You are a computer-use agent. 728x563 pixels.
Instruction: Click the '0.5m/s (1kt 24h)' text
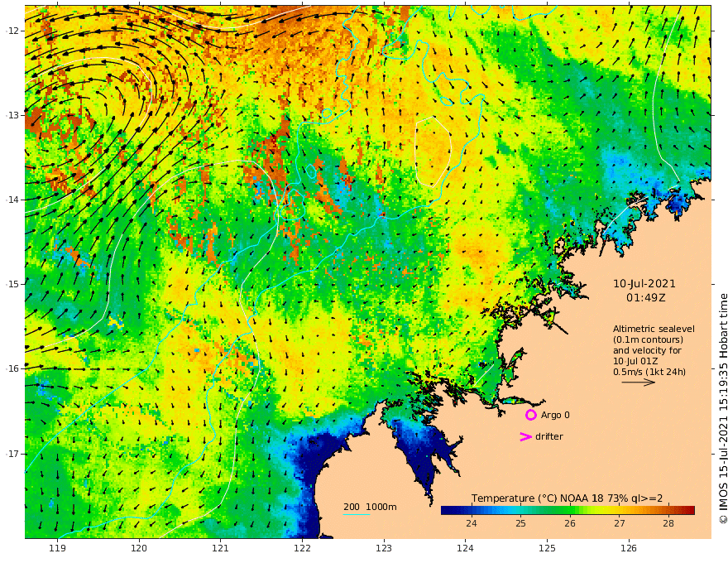(649, 372)
